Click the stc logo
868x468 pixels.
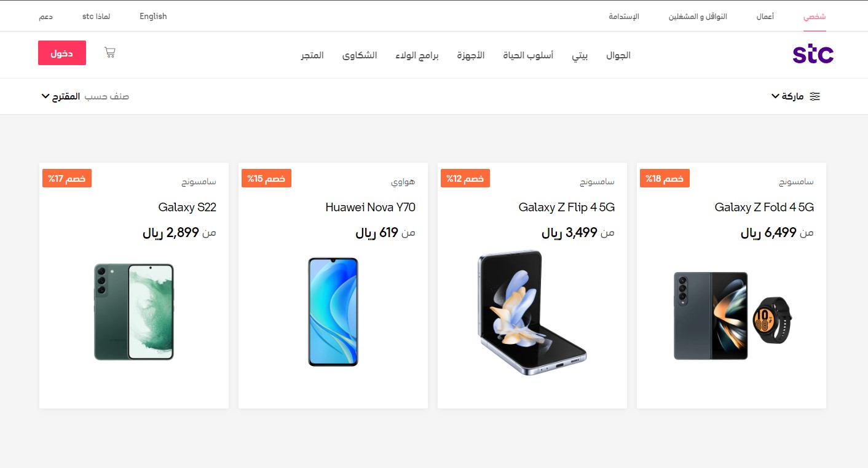[813, 54]
